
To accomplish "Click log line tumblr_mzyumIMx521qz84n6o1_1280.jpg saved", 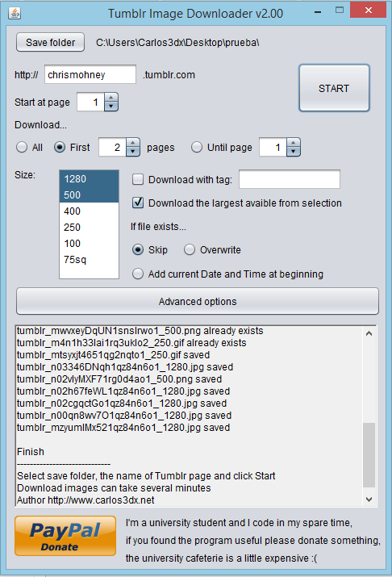I will [x=123, y=428].
